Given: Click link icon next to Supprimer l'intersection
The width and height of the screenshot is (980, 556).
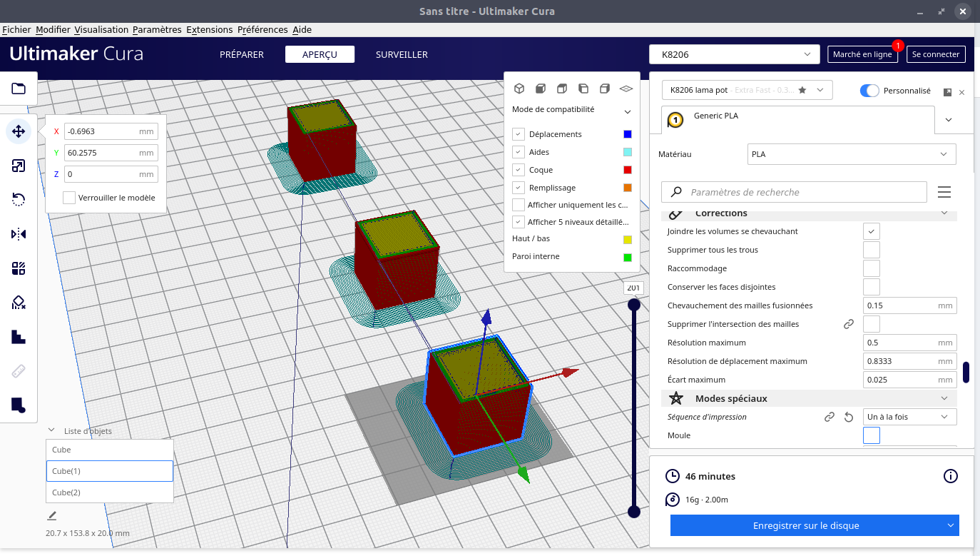Looking at the screenshot, I should [x=849, y=324].
